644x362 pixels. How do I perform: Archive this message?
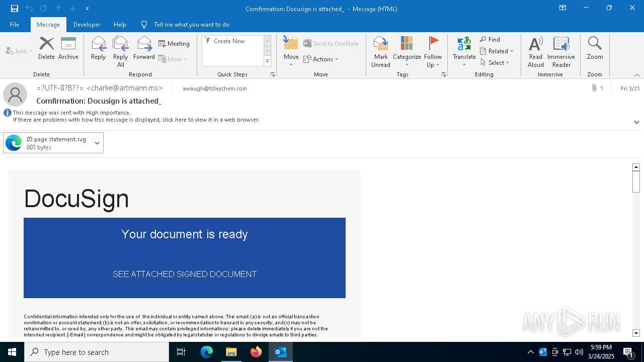(68, 48)
